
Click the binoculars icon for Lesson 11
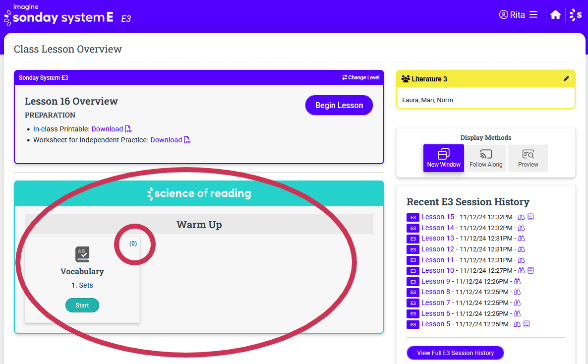click(521, 260)
